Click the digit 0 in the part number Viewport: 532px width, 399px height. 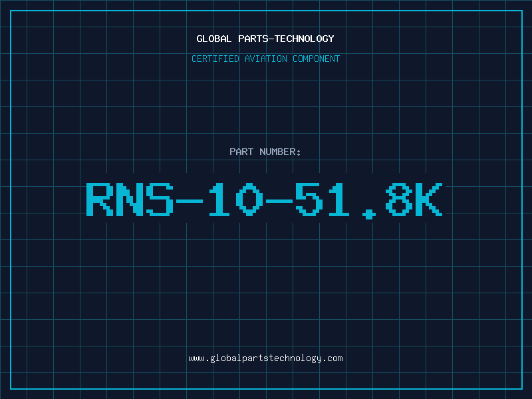pos(249,199)
